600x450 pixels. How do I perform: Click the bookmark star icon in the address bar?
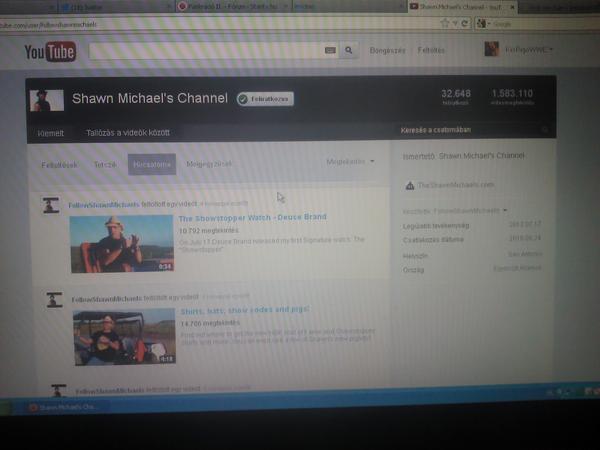tap(445, 23)
